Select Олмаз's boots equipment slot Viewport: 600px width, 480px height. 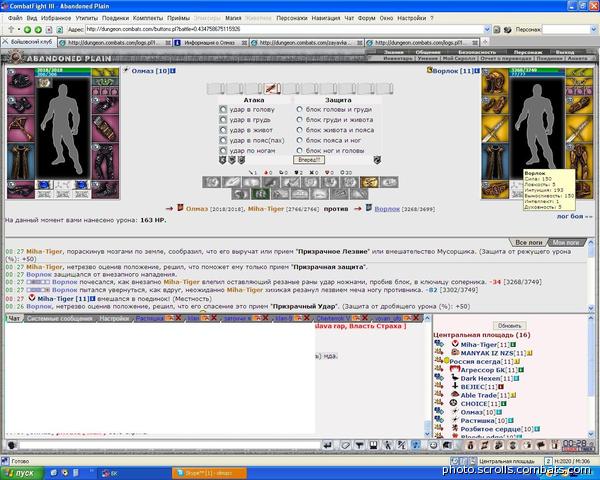(x=105, y=189)
